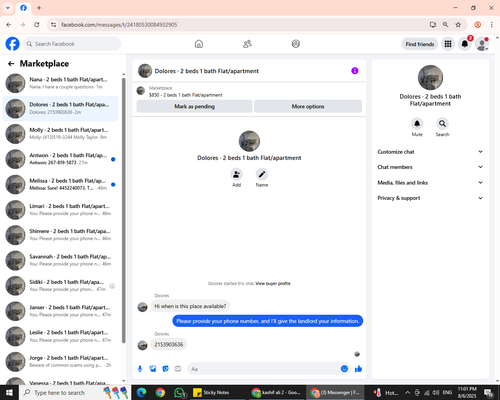This screenshot has height=400, width=500.
Task: Open the apps menu grid icon
Action: coord(448,44)
